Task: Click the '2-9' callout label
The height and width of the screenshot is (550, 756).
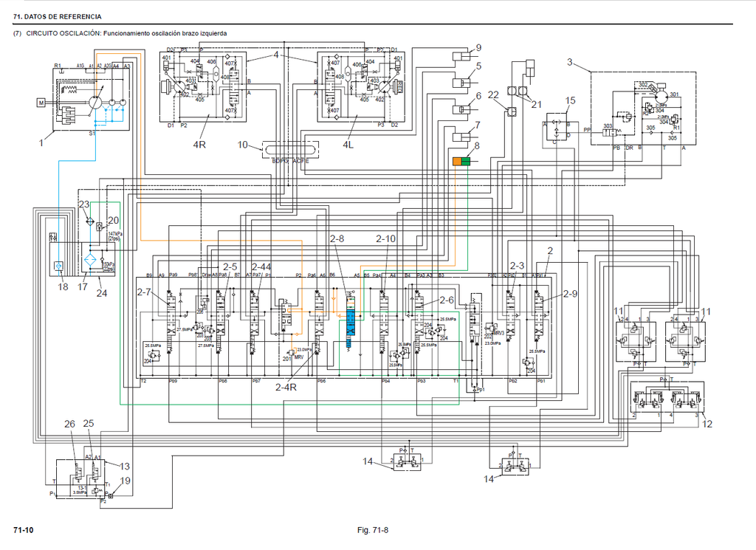Action: [570, 294]
